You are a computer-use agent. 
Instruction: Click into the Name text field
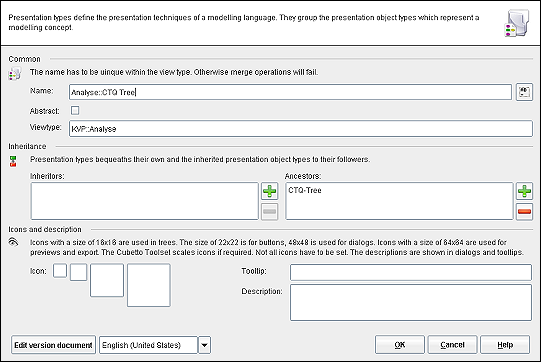point(290,92)
